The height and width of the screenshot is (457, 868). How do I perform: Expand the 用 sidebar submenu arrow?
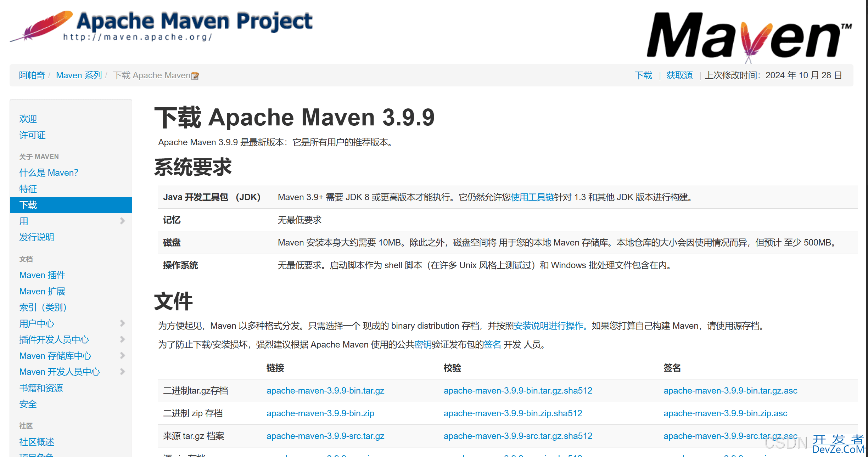tap(122, 221)
